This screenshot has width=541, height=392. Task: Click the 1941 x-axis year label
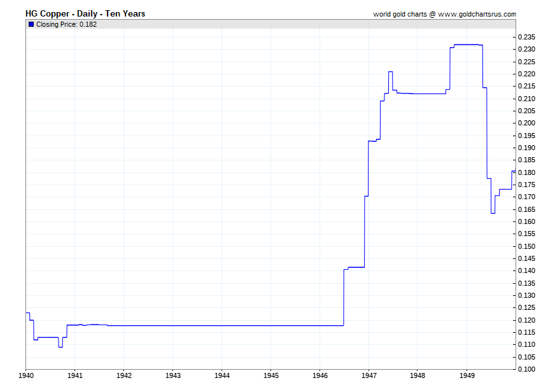click(75, 375)
